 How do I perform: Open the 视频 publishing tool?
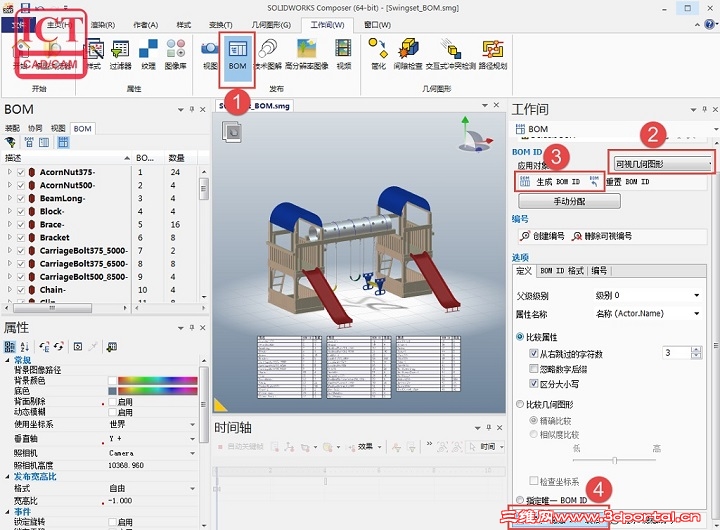click(343, 55)
